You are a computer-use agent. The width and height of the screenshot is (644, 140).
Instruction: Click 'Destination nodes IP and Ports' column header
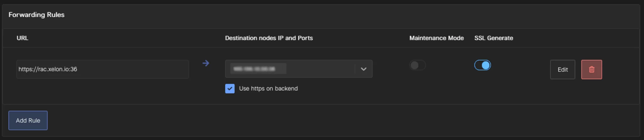pos(269,38)
